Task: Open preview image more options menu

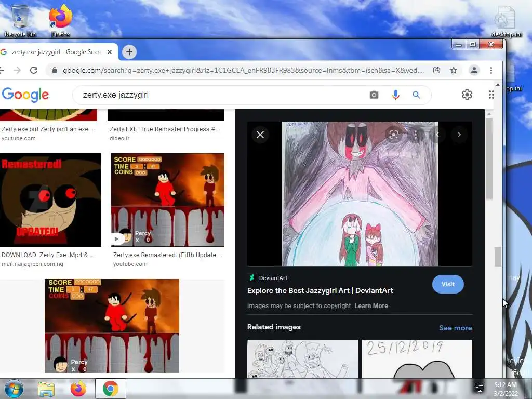Action: point(415,135)
